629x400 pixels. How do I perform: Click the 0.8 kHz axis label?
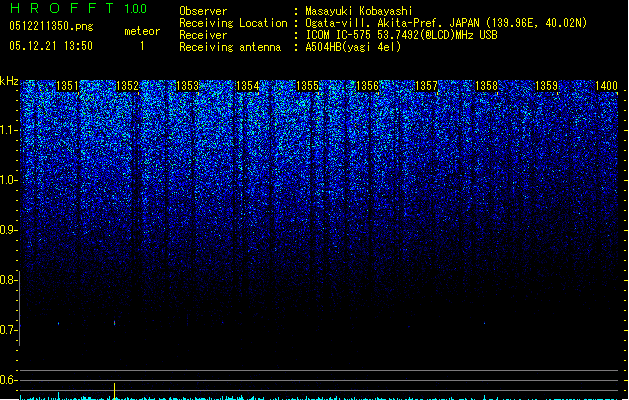point(8,280)
